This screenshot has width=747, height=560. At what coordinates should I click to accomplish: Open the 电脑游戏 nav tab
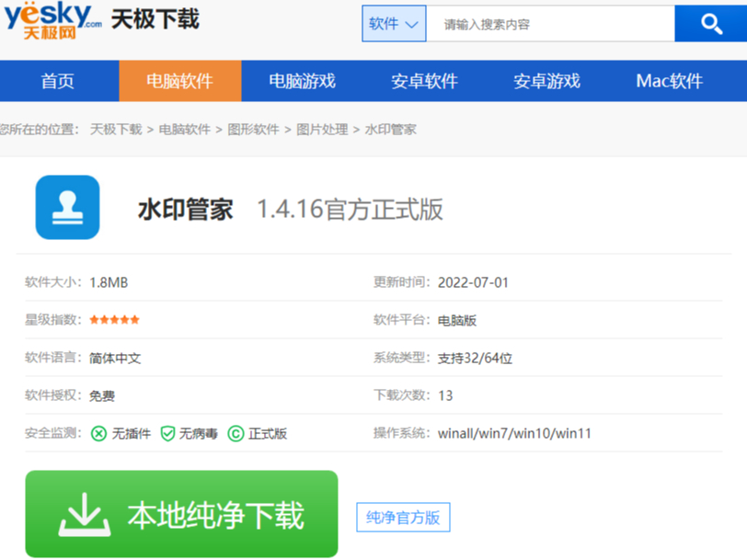tap(303, 81)
